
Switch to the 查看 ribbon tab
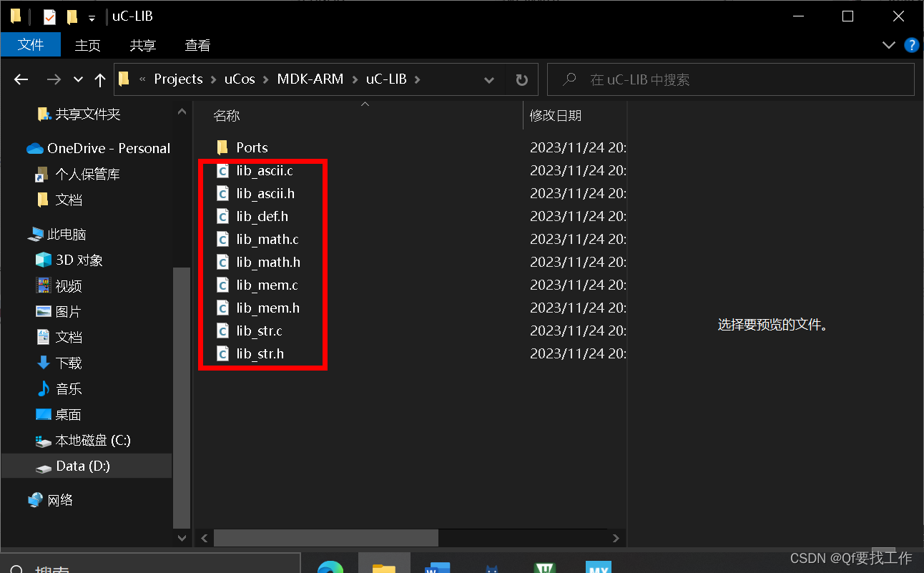(x=197, y=45)
